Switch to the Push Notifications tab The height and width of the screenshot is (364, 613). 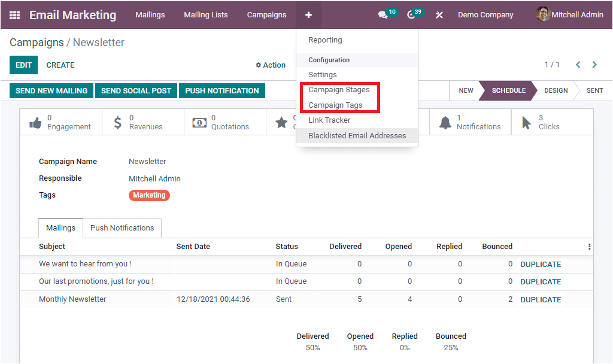pos(122,227)
